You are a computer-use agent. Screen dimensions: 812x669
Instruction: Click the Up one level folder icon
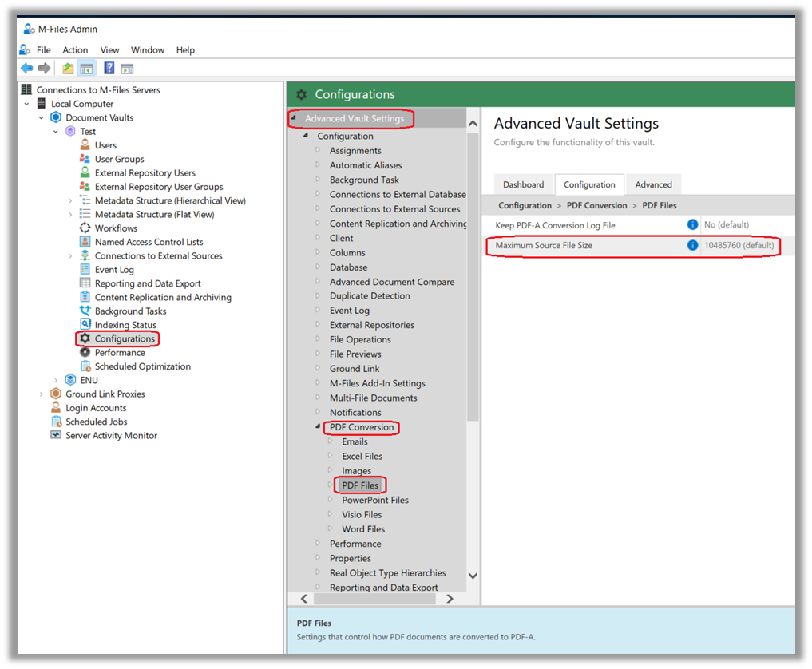68,69
